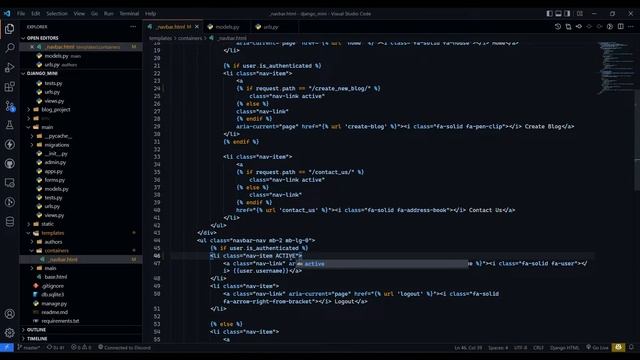Collapse the templates folder

click(x=53, y=233)
